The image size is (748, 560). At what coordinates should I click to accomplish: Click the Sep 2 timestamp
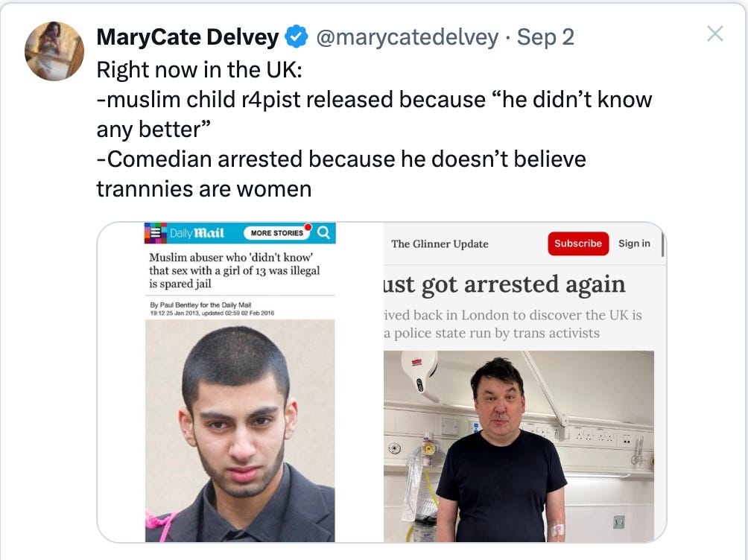[x=545, y=36]
